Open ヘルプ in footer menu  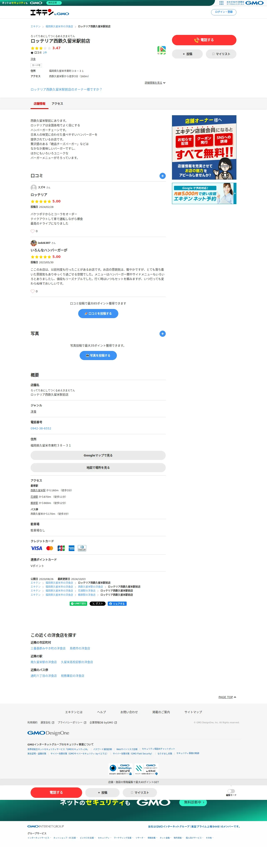pos(101,712)
